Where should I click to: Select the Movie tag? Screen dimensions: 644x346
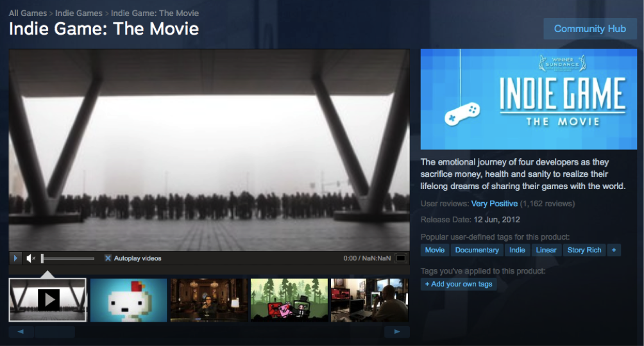(x=434, y=250)
